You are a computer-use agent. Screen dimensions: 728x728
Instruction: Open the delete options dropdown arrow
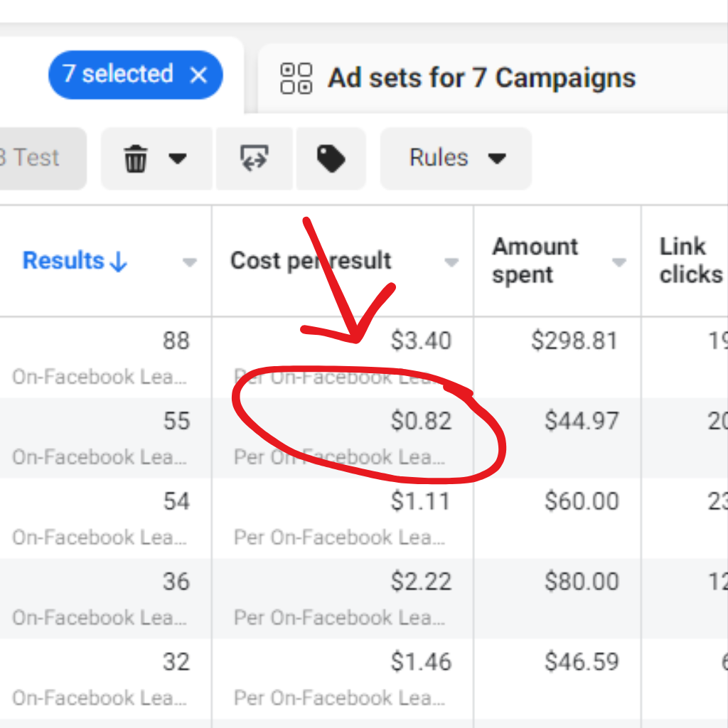pos(177,159)
